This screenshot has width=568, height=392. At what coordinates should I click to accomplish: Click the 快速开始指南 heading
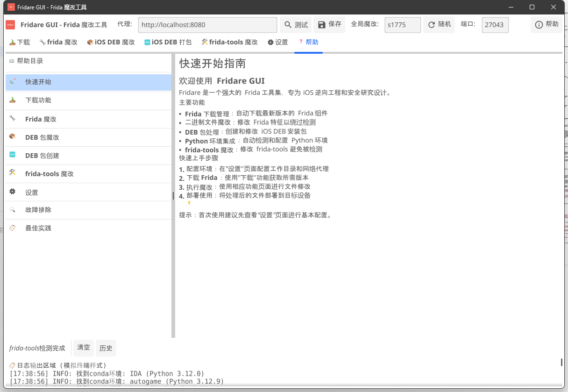point(213,64)
